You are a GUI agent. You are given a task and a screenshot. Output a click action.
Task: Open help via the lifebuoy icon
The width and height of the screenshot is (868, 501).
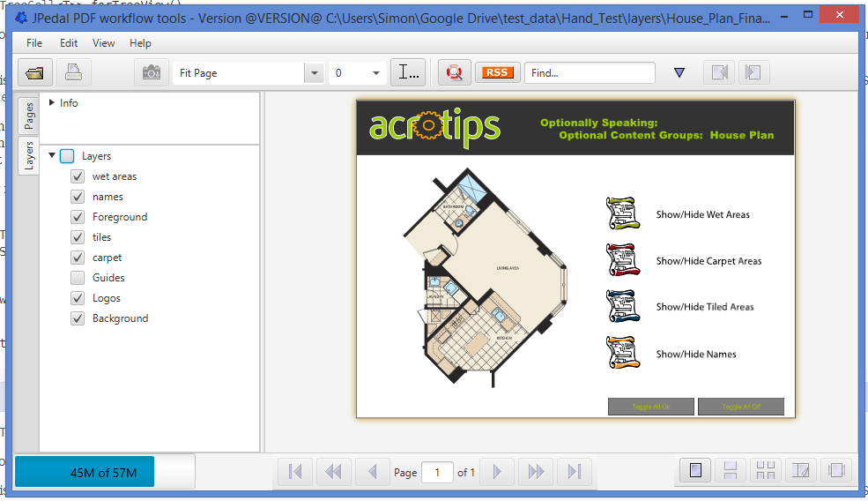[x=455, y=72]
